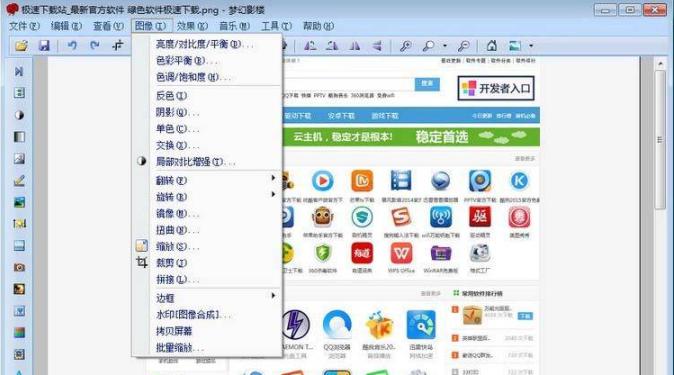Open the 帮助 menu
674x375 pixels.
pyautogui.click(x=318, y=26)
